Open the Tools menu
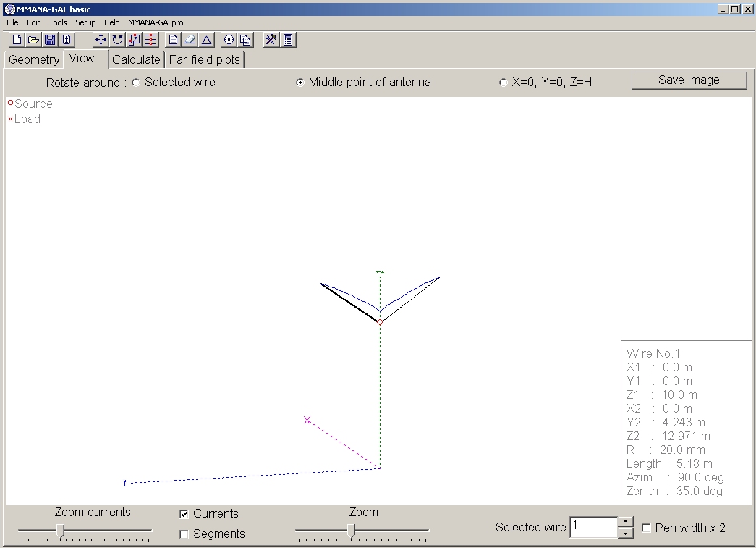The height and width of the screenshot is (548, 756). coord(58,22)
